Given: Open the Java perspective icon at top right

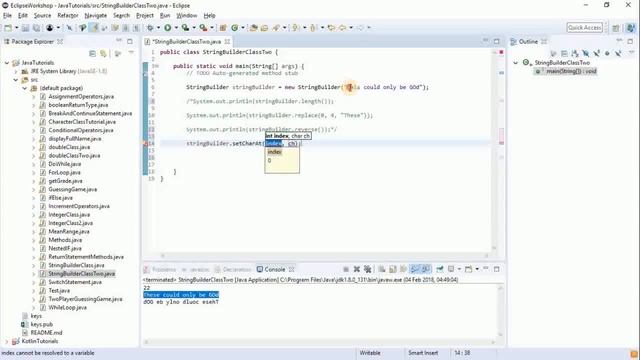Looking at the screenshot, I should [x=631, y=28].
